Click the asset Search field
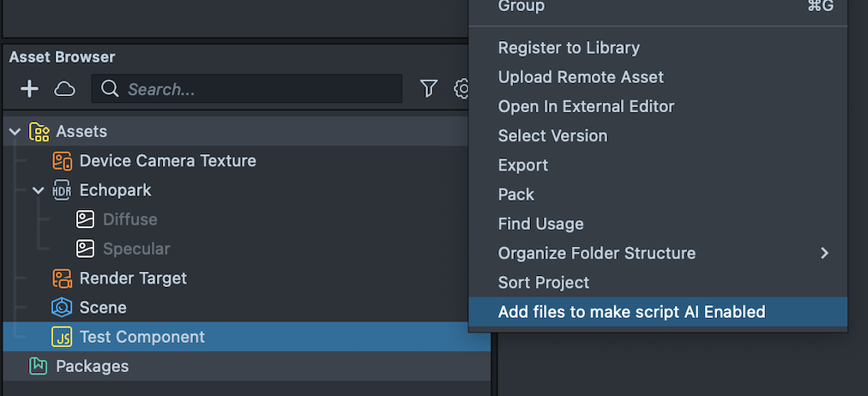868x396 pixels. [x=257, y=89]
